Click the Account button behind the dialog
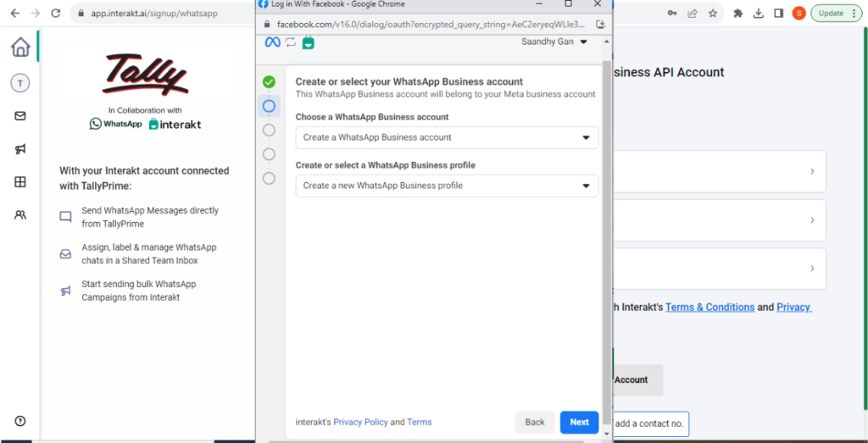Image resolution: width=868 pixels, height=443 pixels. coord(637,380)
